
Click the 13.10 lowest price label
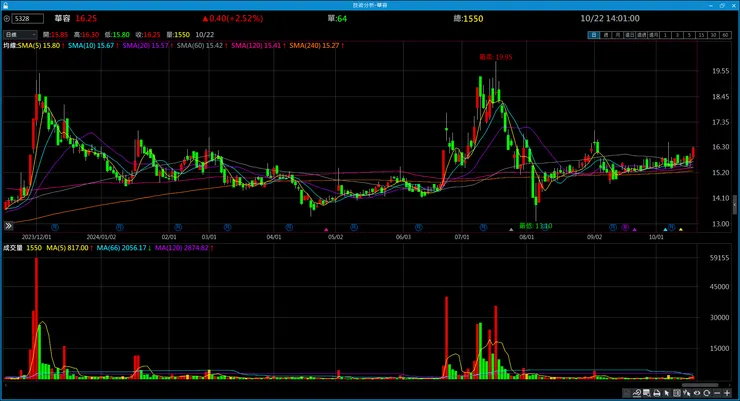(x=536, y=226)
